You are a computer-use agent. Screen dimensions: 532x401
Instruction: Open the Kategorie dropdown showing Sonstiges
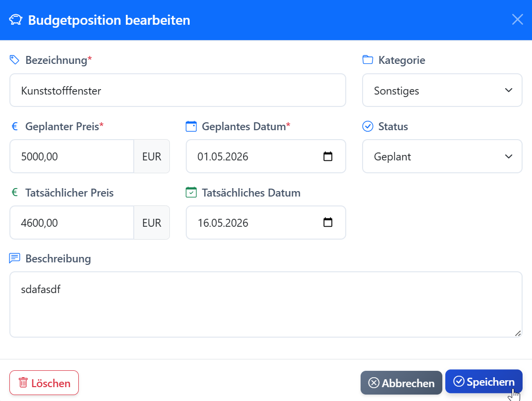coord(442,90)
